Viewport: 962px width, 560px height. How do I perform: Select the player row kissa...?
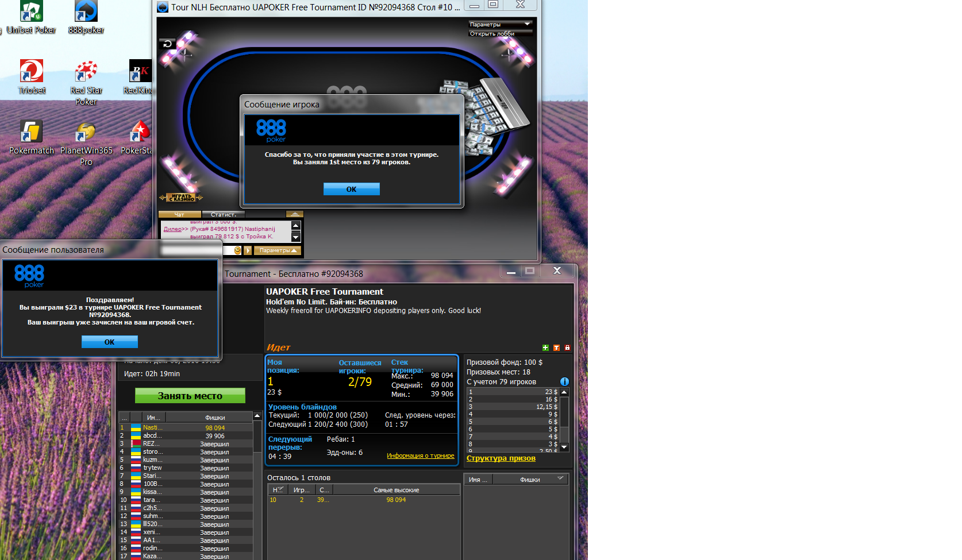(x=186, y=492)
